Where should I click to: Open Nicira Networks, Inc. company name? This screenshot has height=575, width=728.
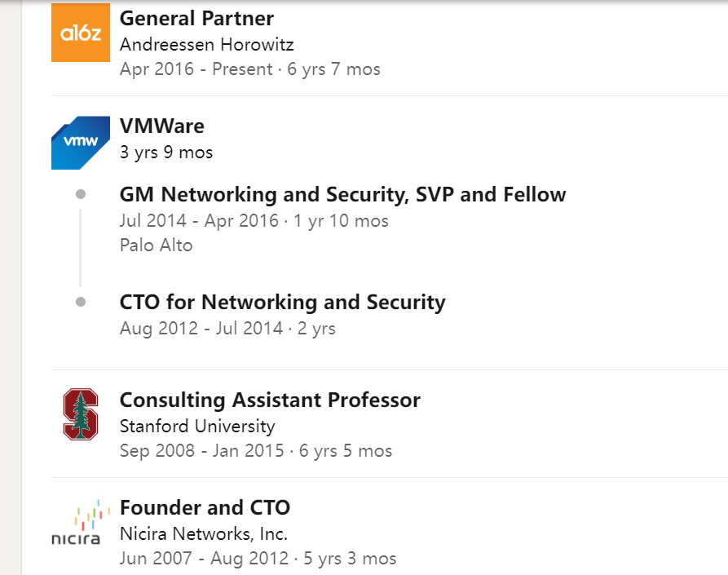pos(204,534)
